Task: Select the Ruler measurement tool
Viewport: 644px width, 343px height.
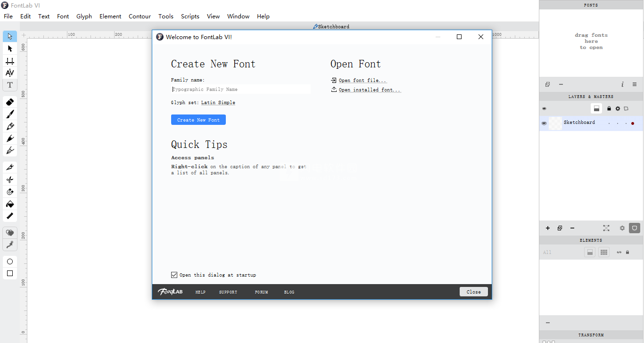Action: 10,216
